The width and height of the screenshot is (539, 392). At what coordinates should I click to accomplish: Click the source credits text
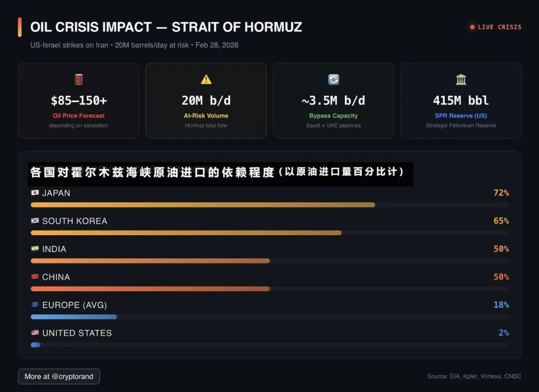tap(474, 376)
